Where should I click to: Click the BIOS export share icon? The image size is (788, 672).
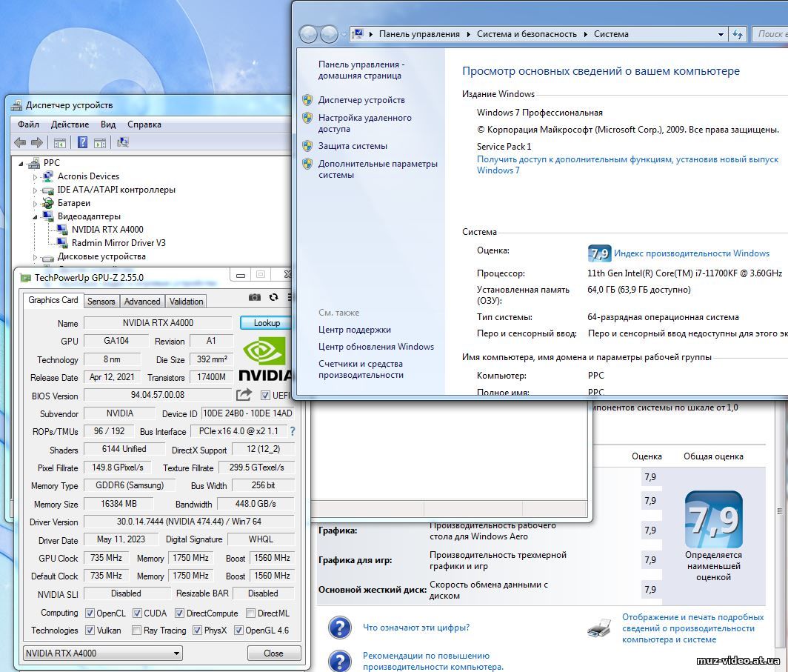pyautogui.click(x=244, y=395)
